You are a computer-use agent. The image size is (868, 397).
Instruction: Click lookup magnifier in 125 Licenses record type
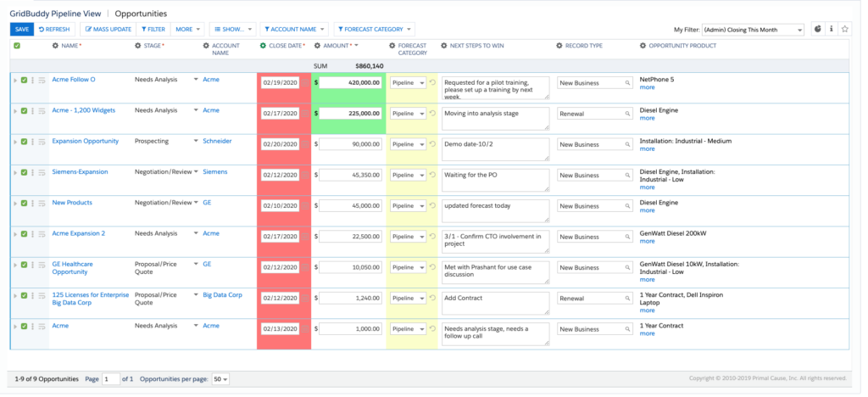[628, 298]
